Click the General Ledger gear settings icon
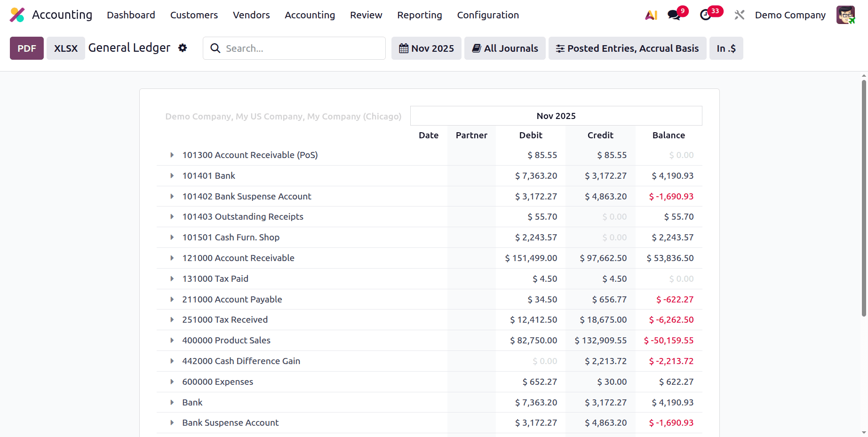 coord(183,48)
